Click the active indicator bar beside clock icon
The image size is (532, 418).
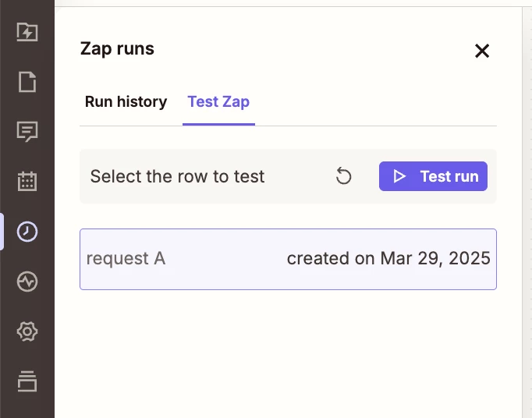click(x=2, y=232)
